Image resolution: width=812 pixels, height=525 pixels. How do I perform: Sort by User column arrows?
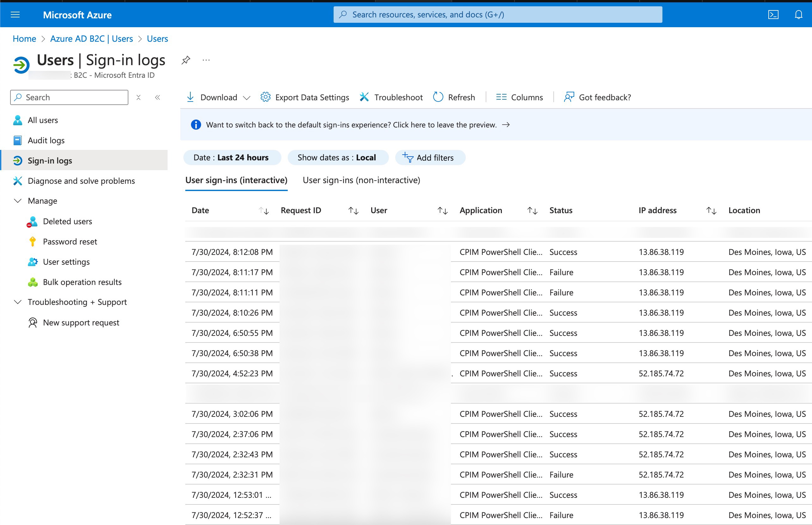[443, 211]
